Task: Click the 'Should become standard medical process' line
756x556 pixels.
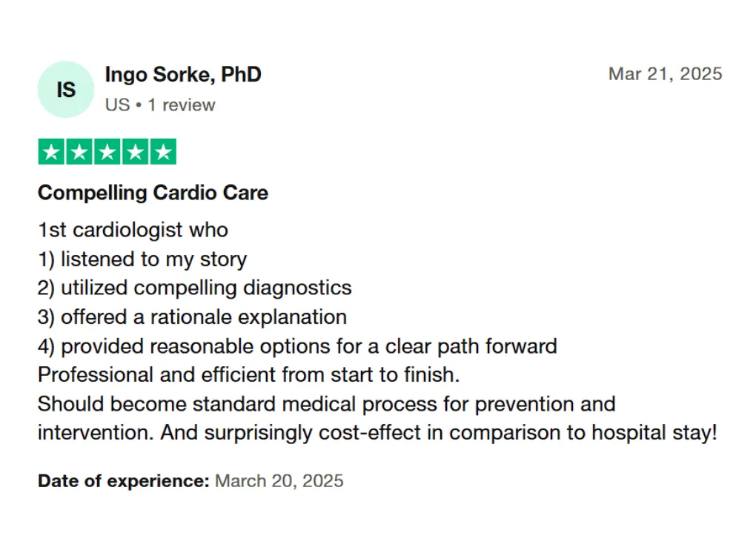Action: (326, 405)
